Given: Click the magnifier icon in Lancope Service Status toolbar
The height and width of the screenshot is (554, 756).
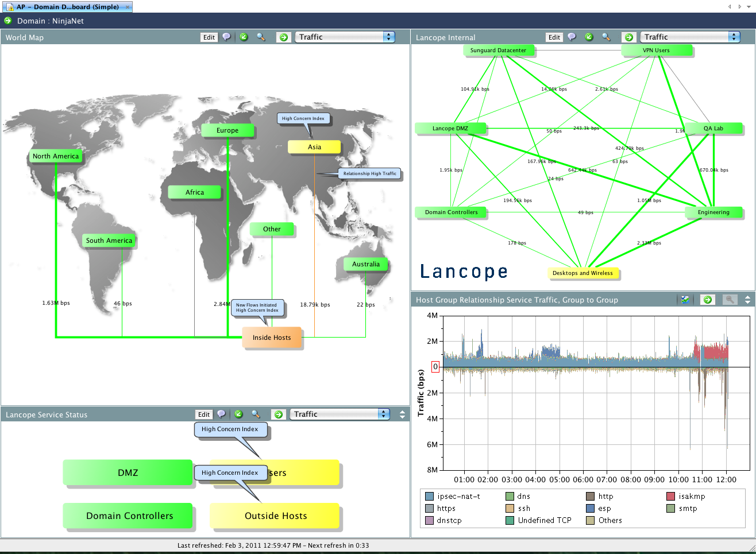Looking at the screenshot, I should coord(256,414).
